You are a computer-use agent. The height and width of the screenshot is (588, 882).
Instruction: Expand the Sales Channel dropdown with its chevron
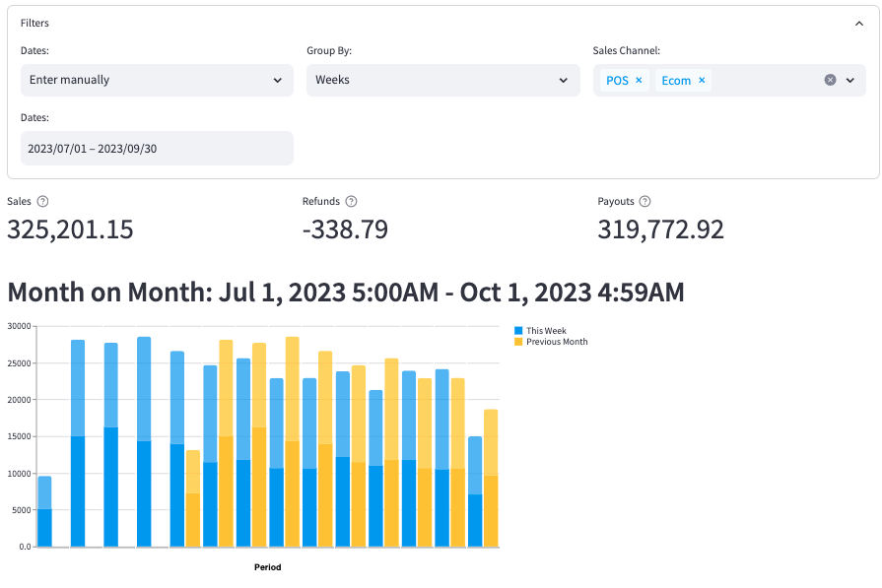tap(850, 80)
